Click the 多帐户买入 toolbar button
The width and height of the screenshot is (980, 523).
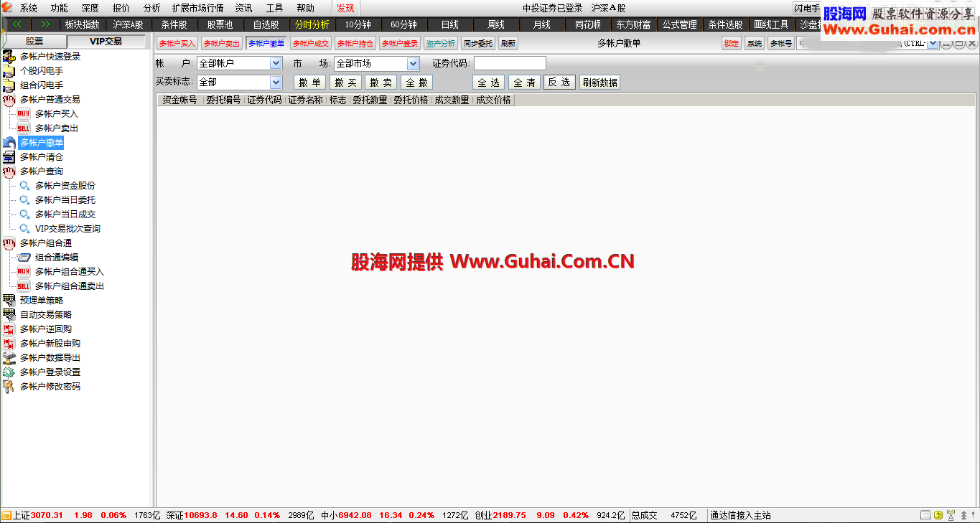click(x=177, y=44)
